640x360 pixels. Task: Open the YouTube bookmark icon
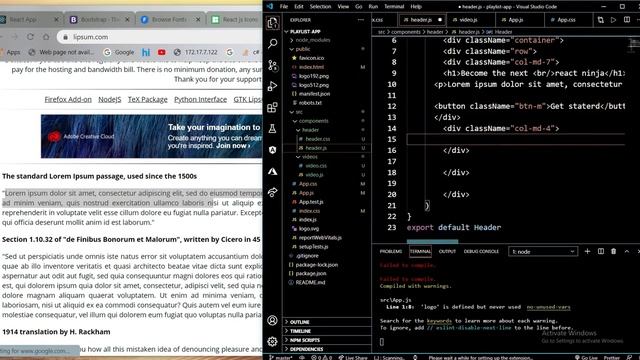coord(162,52)
